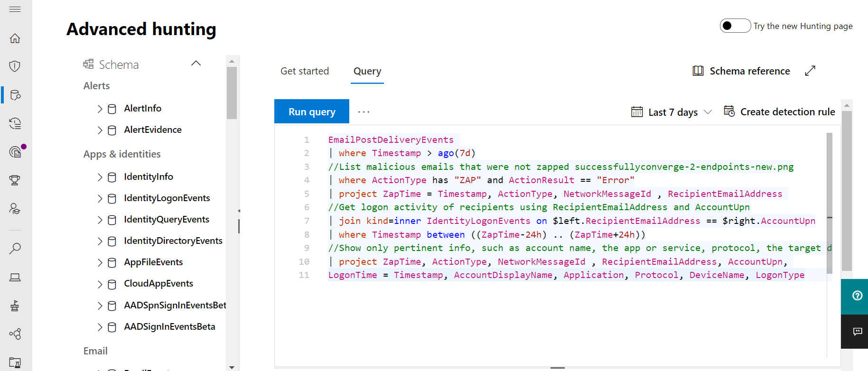The height and width of the screenshot is (371, 868).
Task: Click the CloudAppEvents table icon
Action: [x=112, y=284]
